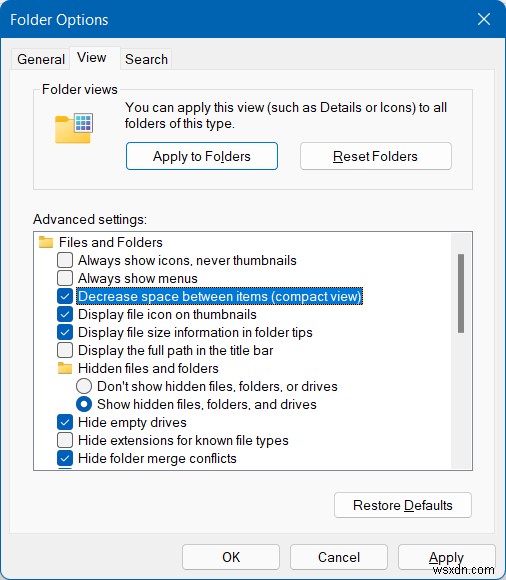Open the Search tab
The width and height of the screenshot is (506, 580).
tap(146, 59)
